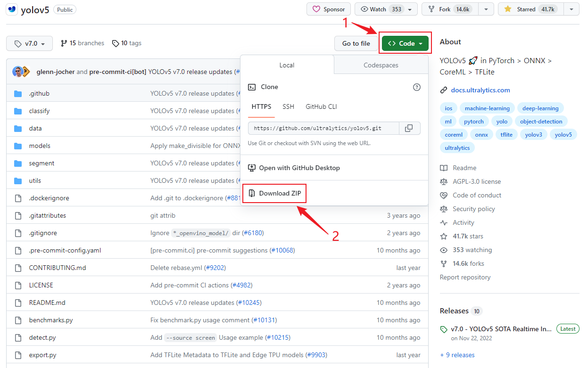The width and height of the screenshot is (588, 368).
Task: Open the README.md file
Action: [x=47, y=303]
